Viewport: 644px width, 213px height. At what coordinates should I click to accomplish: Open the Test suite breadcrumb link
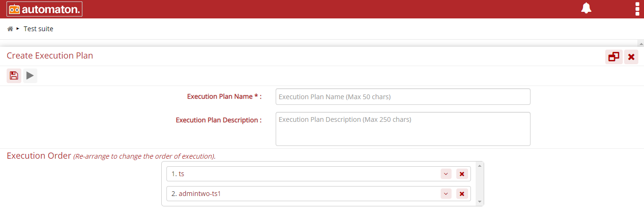(38, 29)
